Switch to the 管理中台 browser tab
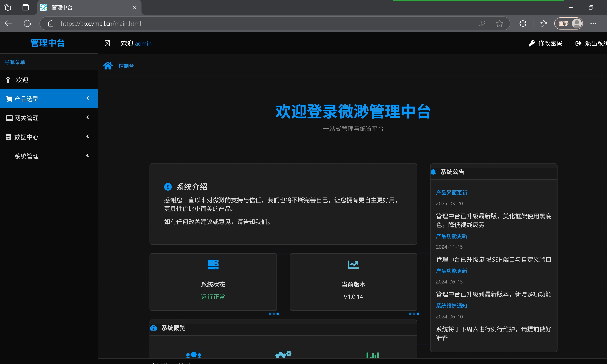This screenshot has width=607, height=364. click(x=61, y=7)
